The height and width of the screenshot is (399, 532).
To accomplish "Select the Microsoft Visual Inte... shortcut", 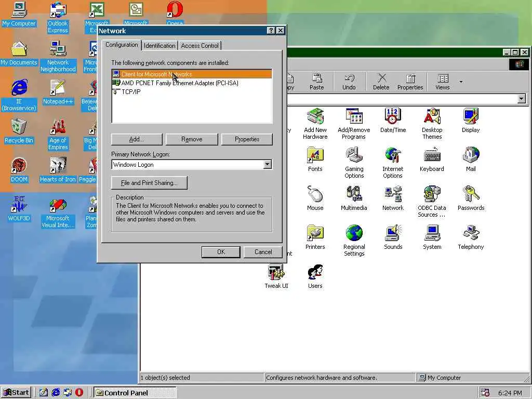I will 58,212.
